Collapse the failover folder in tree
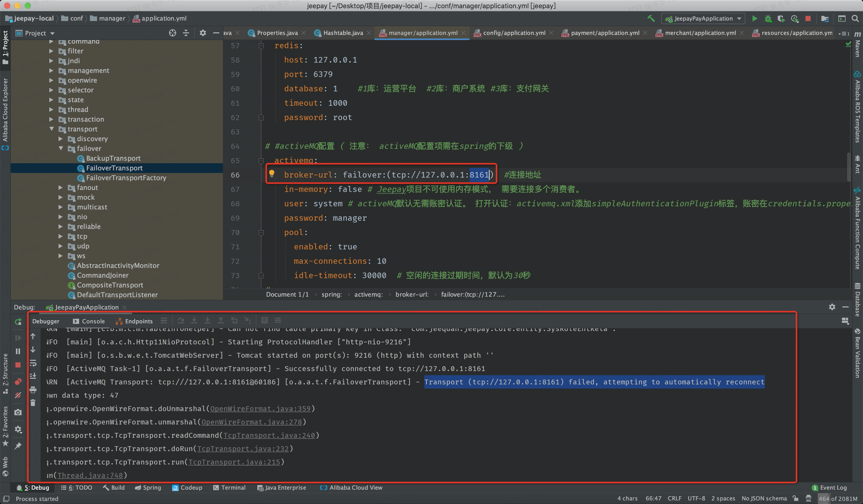This screenshot has height=504, width=863. click(61, 149)
